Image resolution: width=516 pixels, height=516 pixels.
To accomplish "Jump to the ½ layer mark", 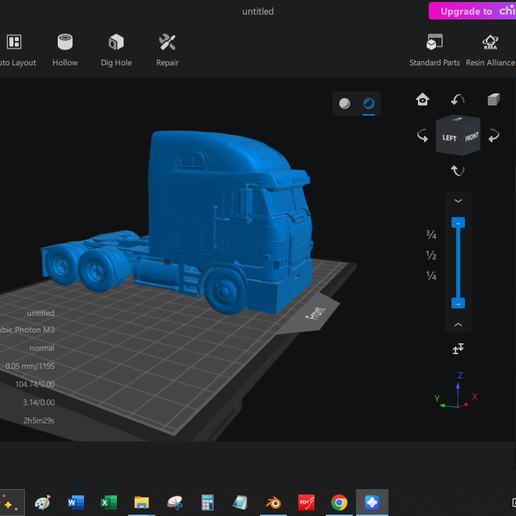I will 431,255.
